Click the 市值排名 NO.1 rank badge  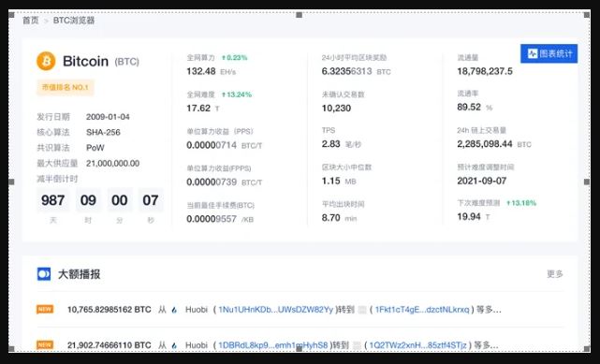click(65, 87)
